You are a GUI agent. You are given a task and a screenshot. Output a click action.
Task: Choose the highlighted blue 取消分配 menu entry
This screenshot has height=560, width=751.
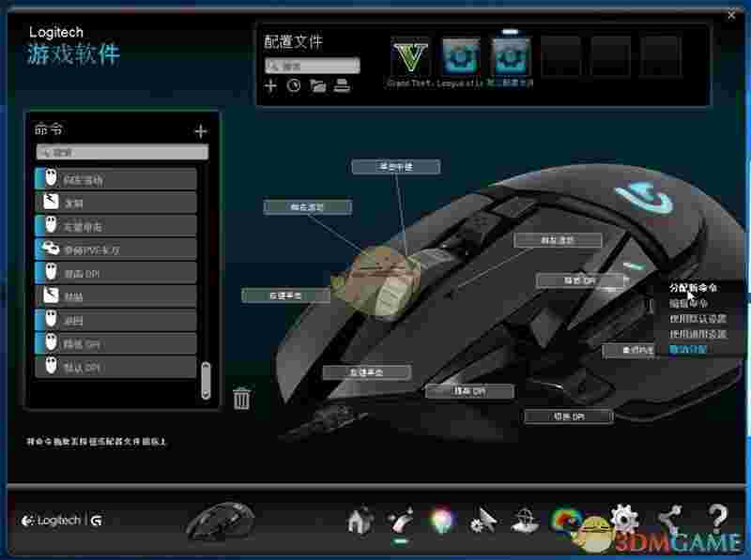688,349
